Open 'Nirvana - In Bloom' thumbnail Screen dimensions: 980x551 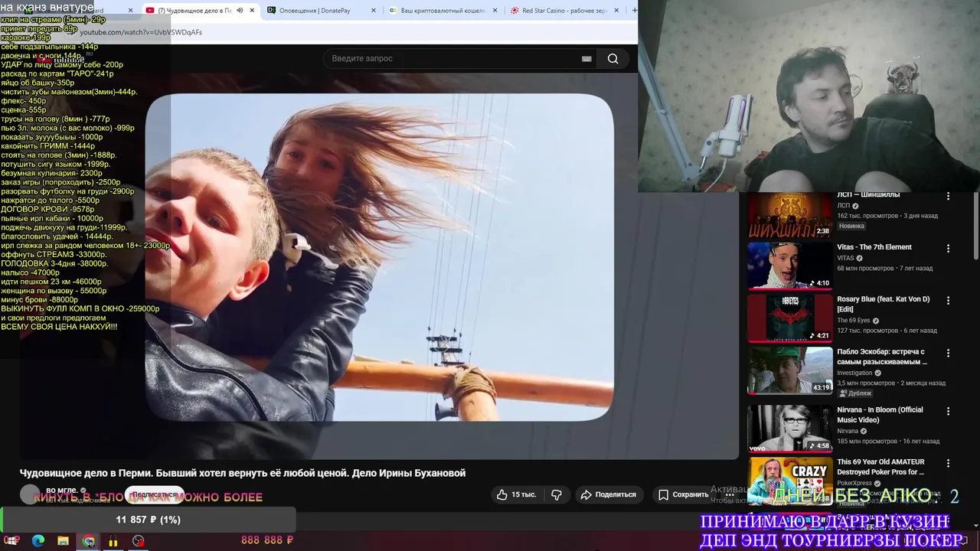(789, 428)
